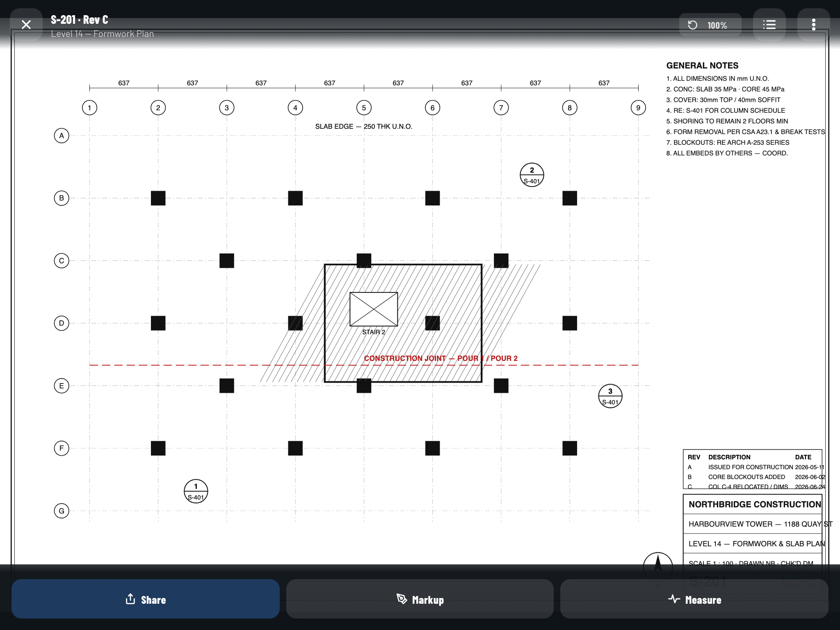Select the column at grid D-8
The image size is (840, 630).
[x=570, y=323]
